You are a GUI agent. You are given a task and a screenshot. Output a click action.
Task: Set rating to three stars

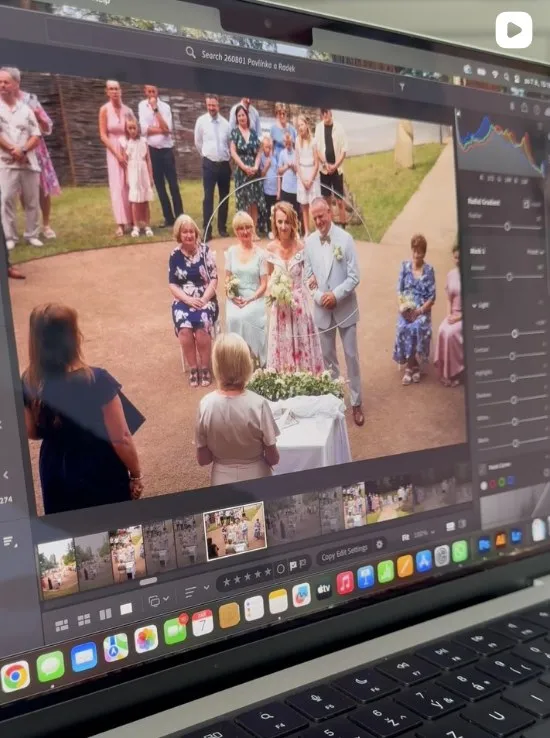click(x=248, y=577)
